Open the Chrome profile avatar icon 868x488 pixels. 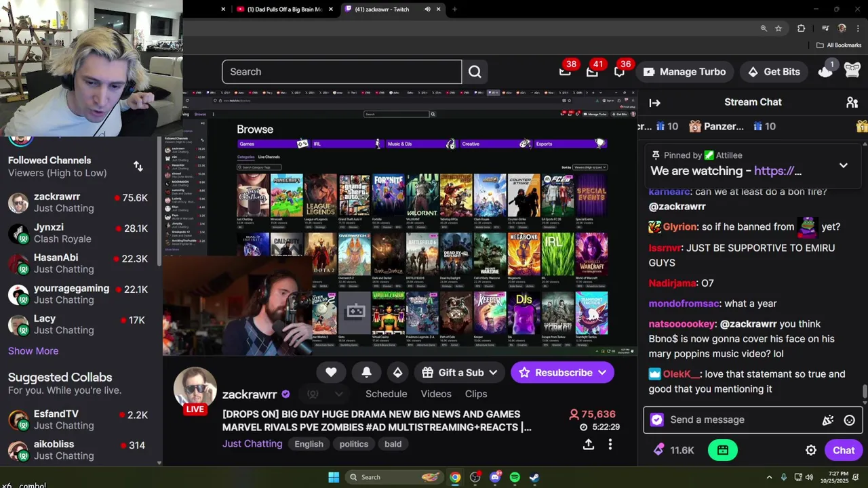pos(842,28)
